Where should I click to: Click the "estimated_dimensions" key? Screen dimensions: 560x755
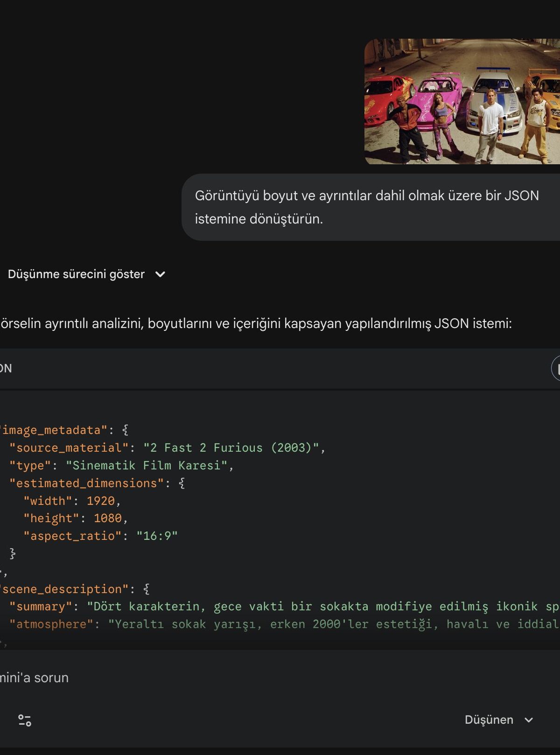87,483
